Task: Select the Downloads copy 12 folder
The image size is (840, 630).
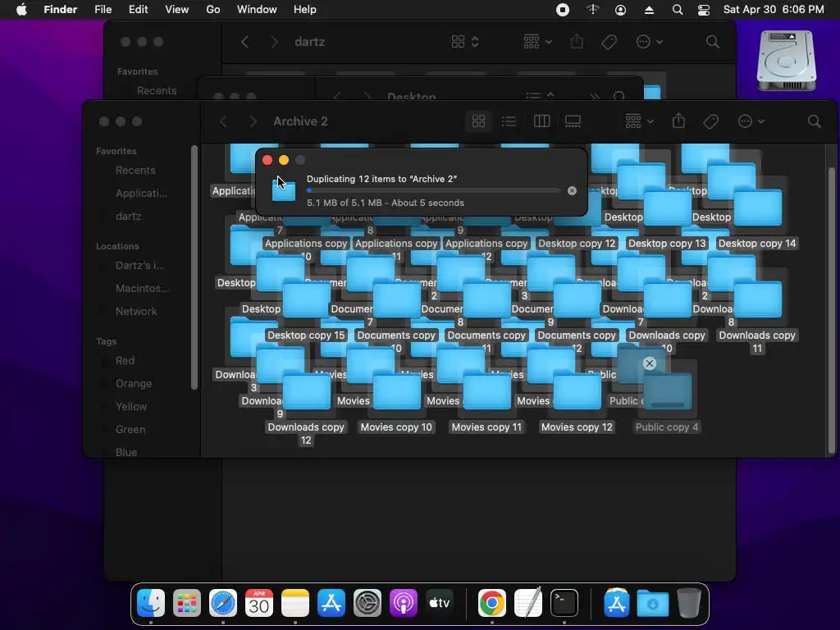Action: pos(307,391)
